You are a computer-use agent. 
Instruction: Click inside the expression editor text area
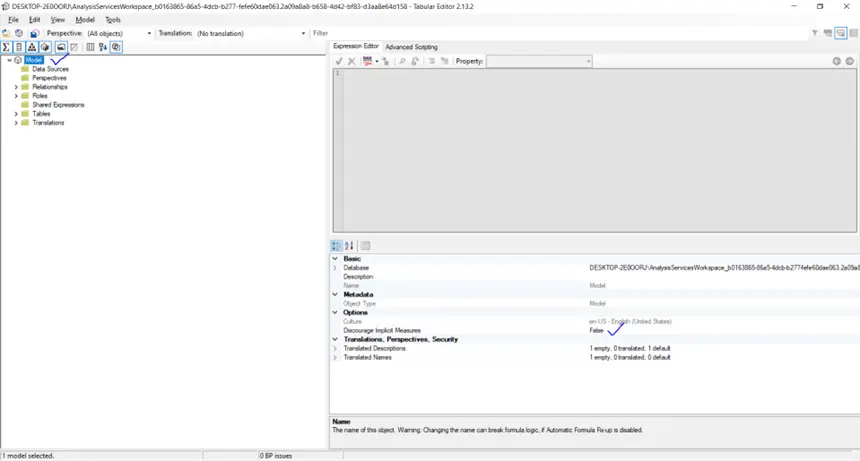coord(599,150)
